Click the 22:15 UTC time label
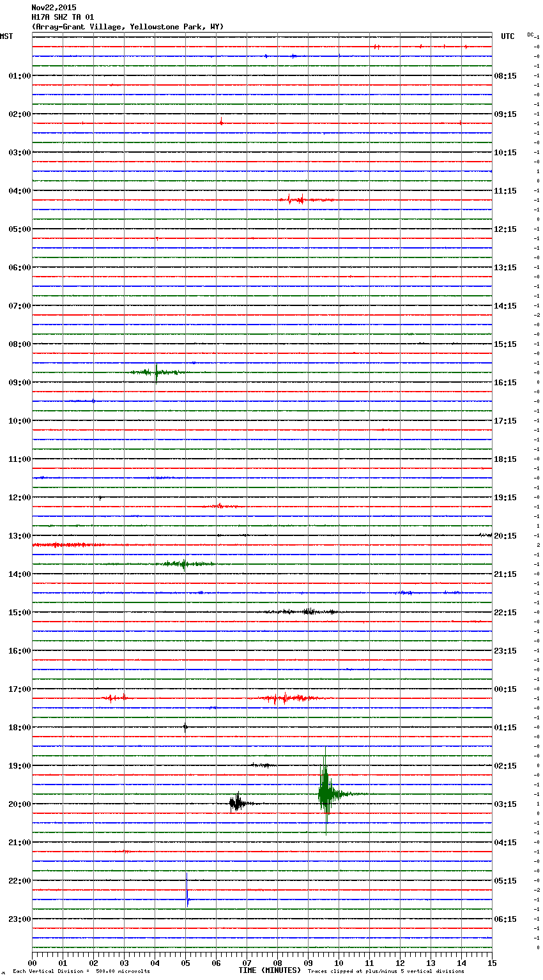 pyautogui.click(x=505, y=613)
